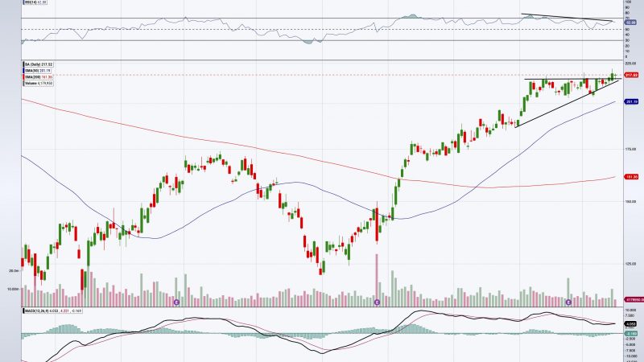Image resolution: width=644 pixels, height=362 pixels.
Task: Click the blue 201.19 SMA price tag
Action: [x=631, y=102]
